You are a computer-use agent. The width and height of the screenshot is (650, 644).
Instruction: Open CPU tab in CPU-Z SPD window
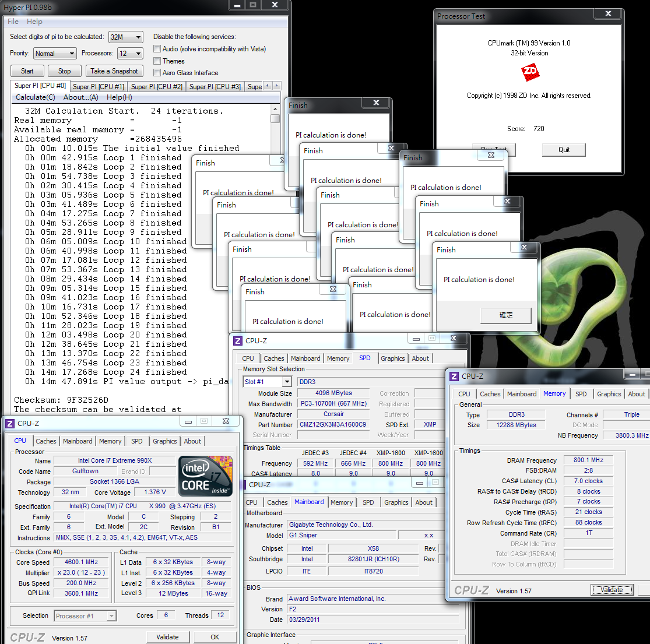(x=248, y=358)
